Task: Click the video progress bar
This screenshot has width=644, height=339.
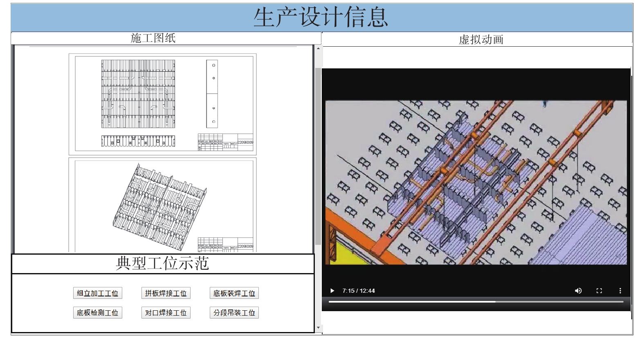Action: click(x=476, y=302)
